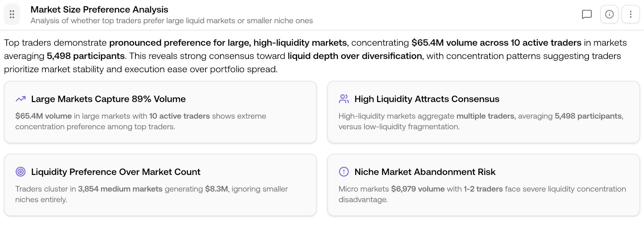This screenshot has height=226, width=644.
Task: Click the six-dot drag handle icon
Action: coord(12,14)
